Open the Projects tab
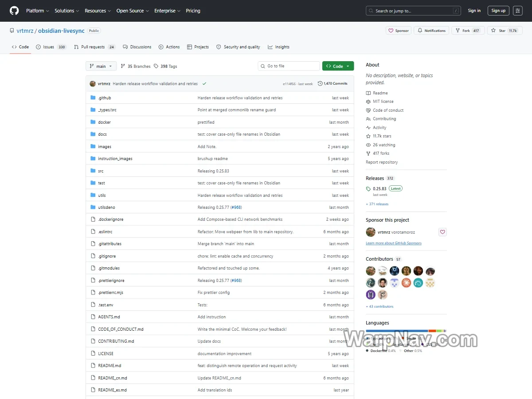The width and height of the screenshot is (532, 399). (198, 47)
